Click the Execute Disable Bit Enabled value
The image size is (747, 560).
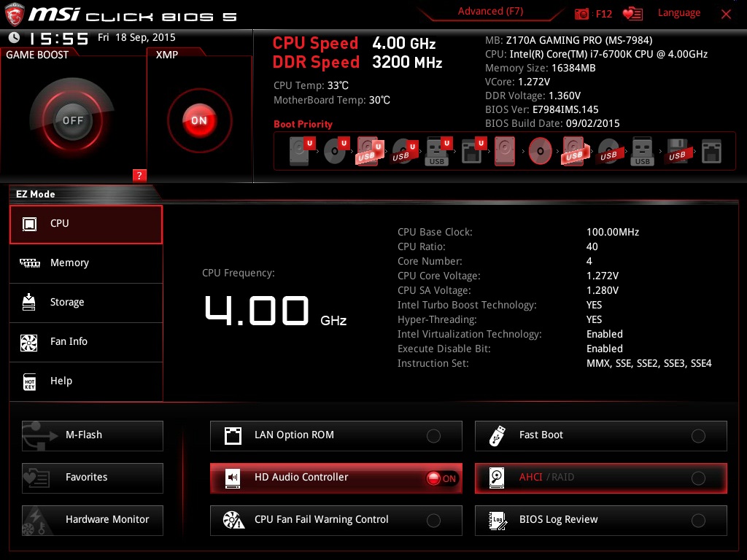(x=605, y=349)
